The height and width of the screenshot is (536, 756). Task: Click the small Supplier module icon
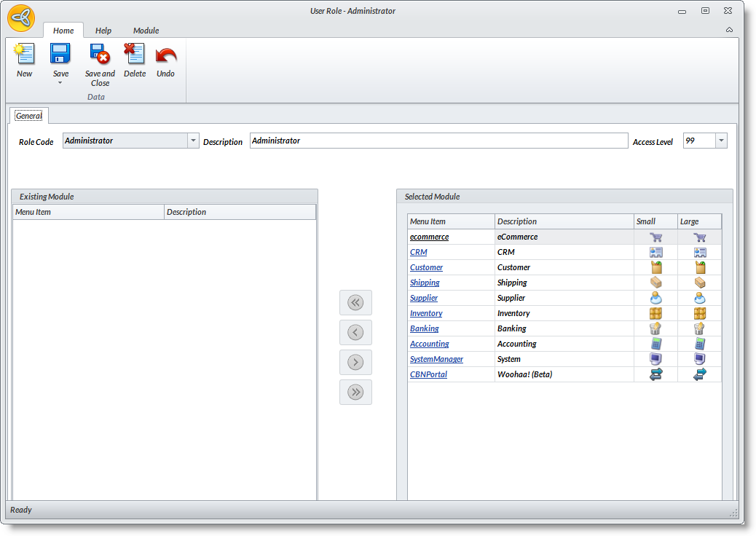[x=655, y=298]
